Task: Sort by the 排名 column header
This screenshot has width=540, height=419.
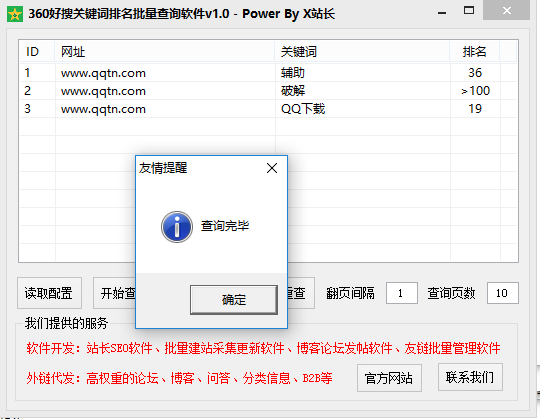Action: (x=474, y=52)
